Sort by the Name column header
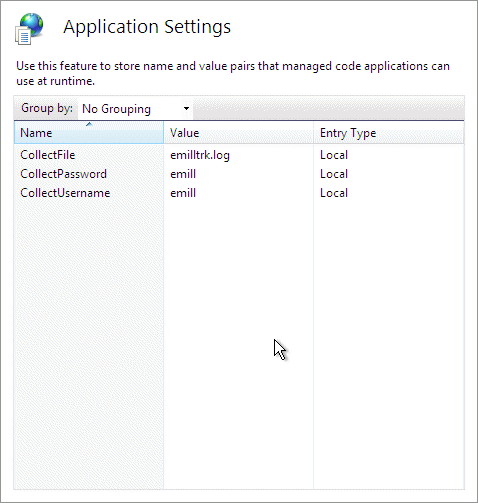 [89, 133]
